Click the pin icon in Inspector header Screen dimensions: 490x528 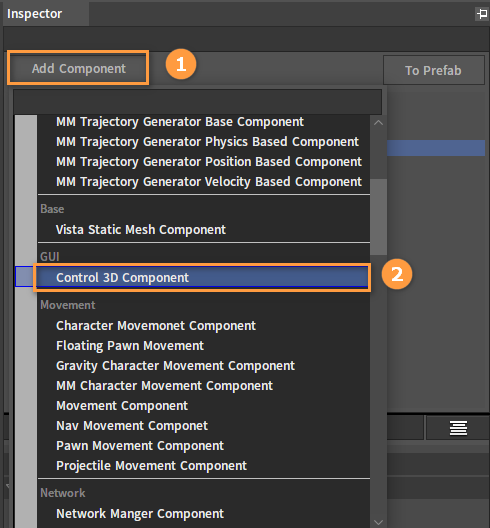[482, 14]
